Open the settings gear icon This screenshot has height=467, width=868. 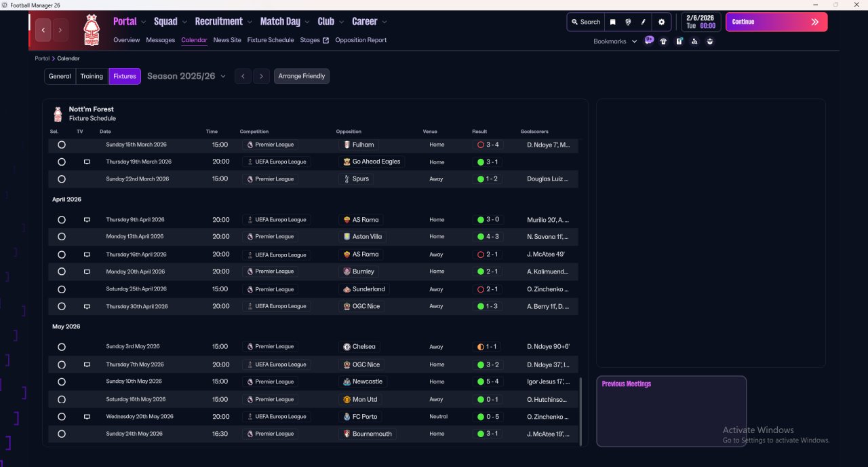click(x=662, y=22)
